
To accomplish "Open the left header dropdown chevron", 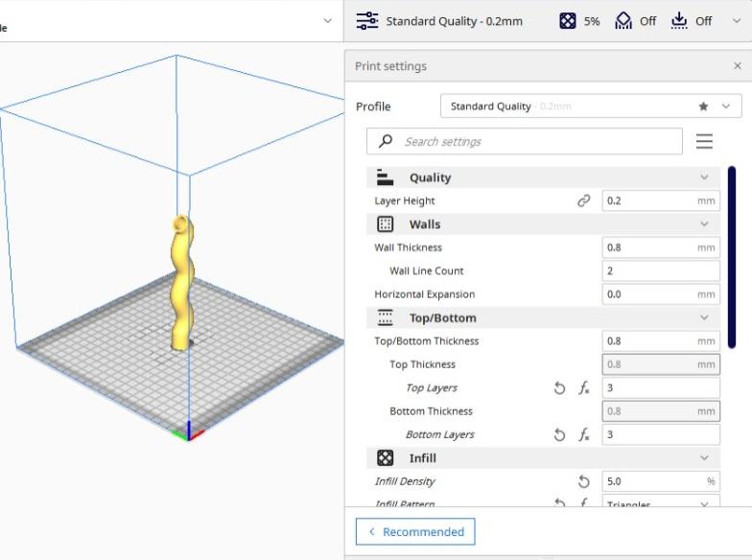I will point(328,21).
